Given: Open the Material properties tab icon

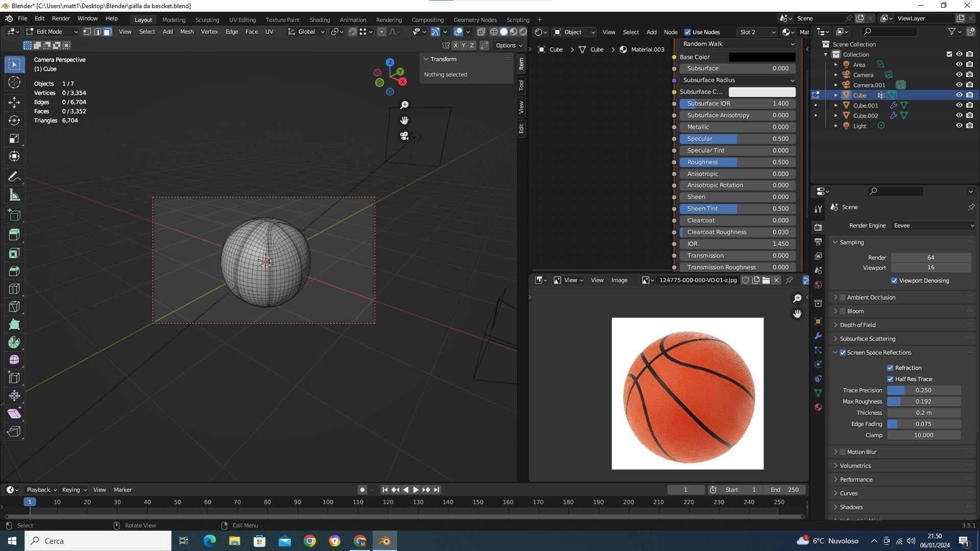Looking at the screenshot, I should tap(818, 407).
